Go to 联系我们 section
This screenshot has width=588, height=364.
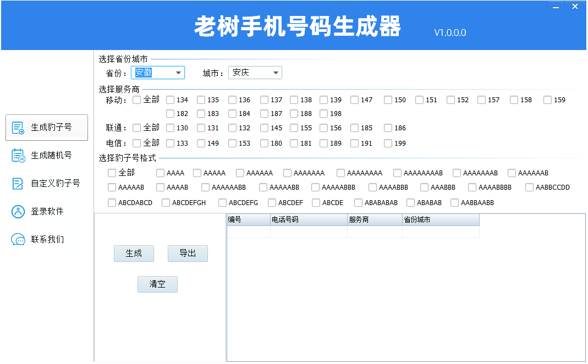(x=47, y=240)
